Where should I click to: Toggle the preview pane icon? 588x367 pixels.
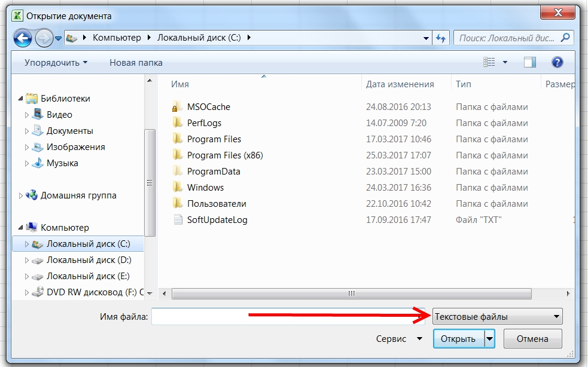[529, 62]
